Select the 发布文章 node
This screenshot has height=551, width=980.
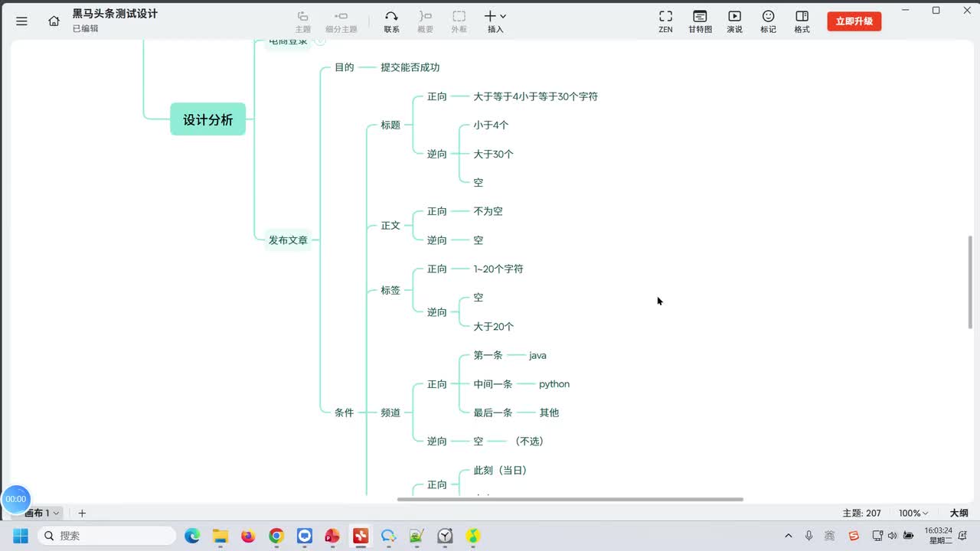click(288, 240)
